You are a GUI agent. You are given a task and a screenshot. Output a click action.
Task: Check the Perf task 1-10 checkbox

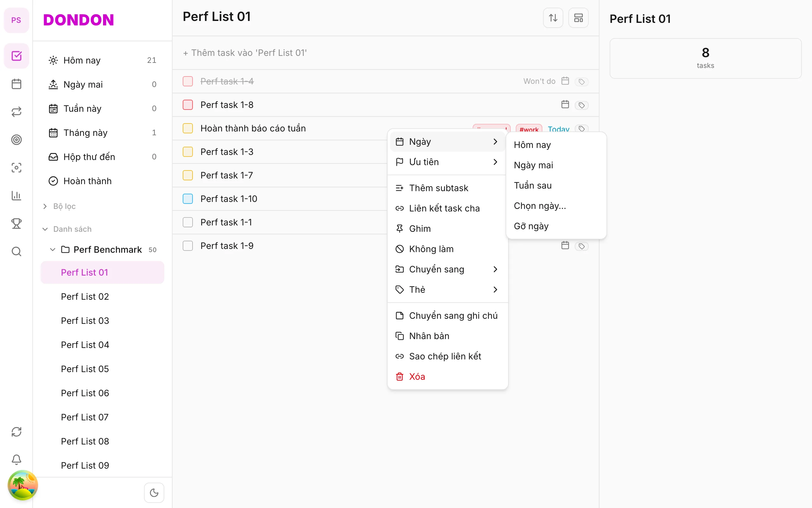pyautogui.click(x=187, y=199)
